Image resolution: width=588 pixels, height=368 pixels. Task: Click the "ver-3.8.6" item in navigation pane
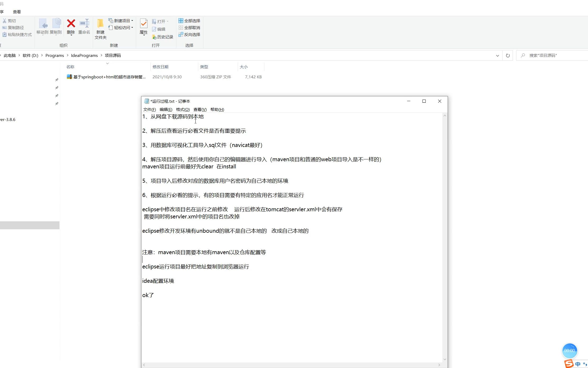click(x=8, y=119)
